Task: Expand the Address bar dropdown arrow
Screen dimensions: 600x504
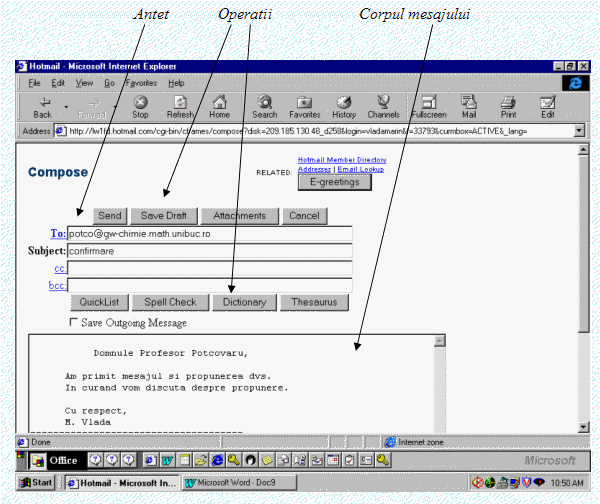Action: pyautogui.click(x=579, y=130)
